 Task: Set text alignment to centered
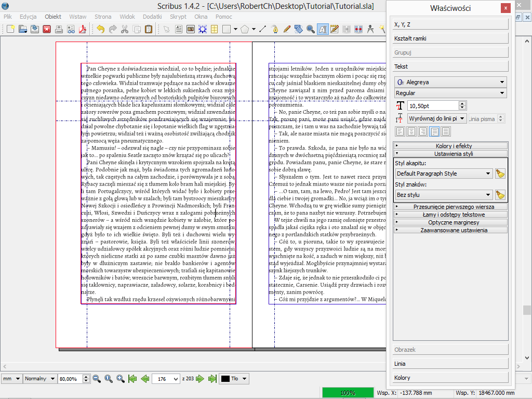[x=410, y=131]
